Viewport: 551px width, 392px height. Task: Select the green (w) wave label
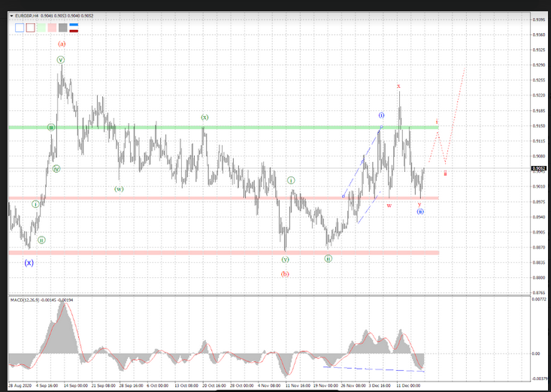[x=119, y=189]
